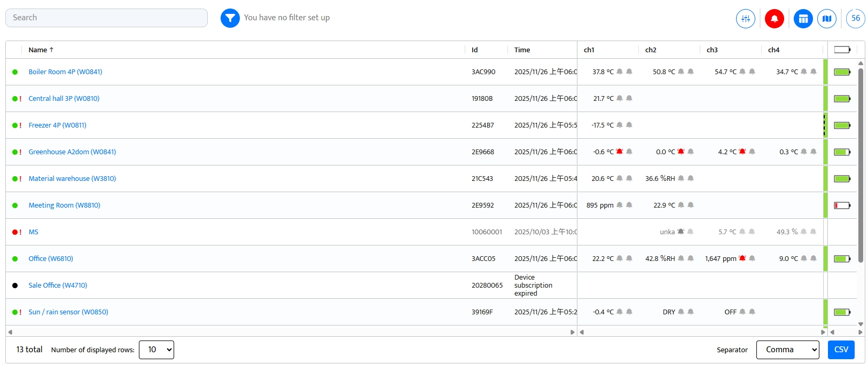The height and width of the screenshot is (380, 868).
Task: Click red alarm bell on Greenhouse ch1
Action: tap(620, 152)
